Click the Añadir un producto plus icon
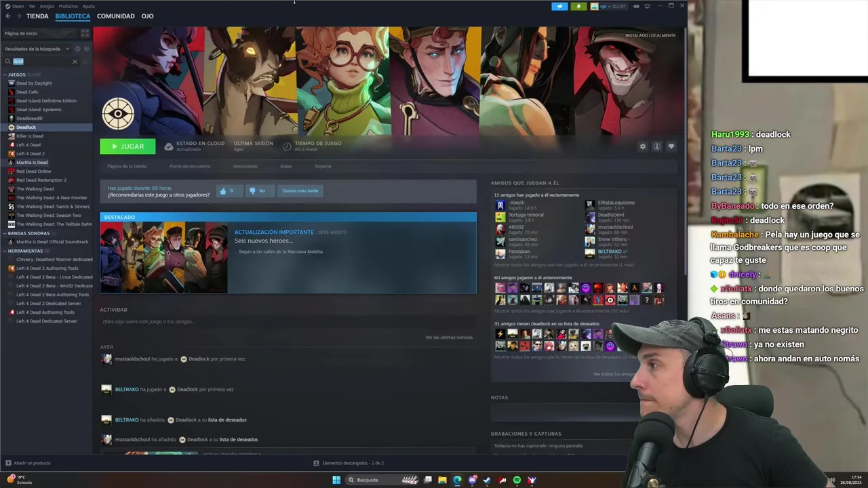Screen dimensions: 868x488 8,463
